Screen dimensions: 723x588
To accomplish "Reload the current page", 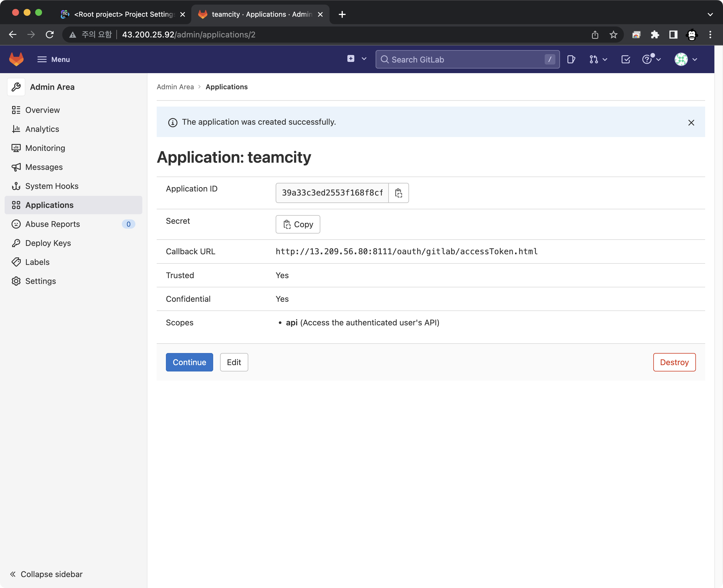I will coord(50,35).
